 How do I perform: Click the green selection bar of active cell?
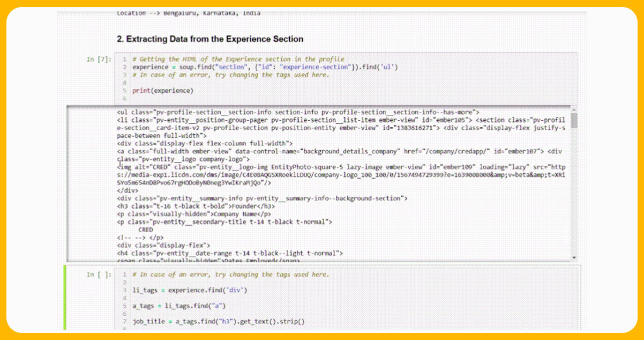65,298
